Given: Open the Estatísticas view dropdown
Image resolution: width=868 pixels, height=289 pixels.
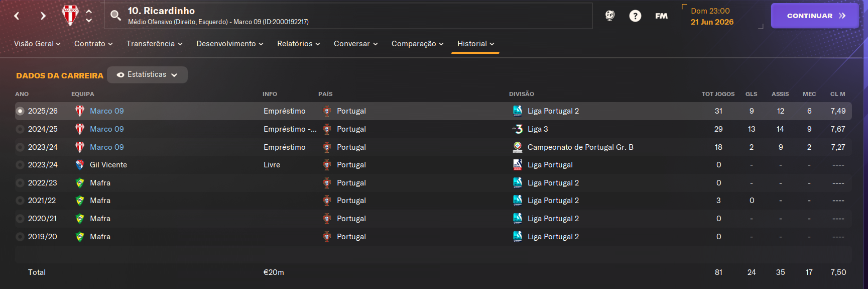Looking at the screenshot, I should [147, 75].
